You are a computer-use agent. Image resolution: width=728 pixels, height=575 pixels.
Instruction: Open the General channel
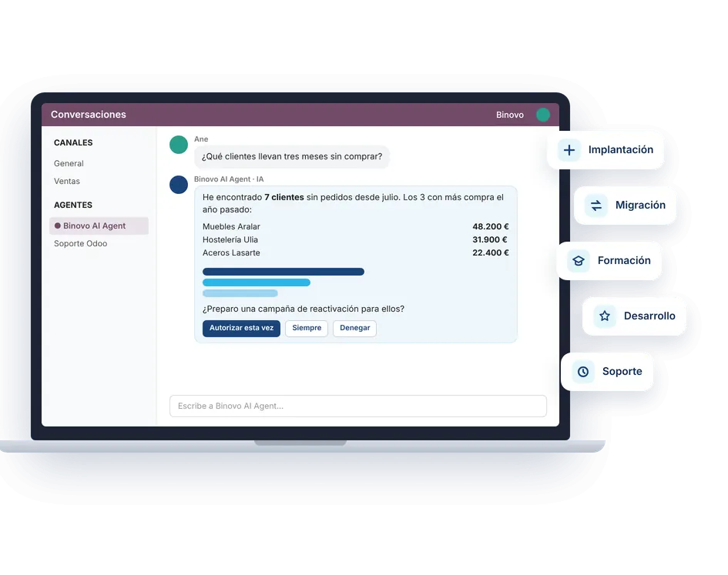69,163
